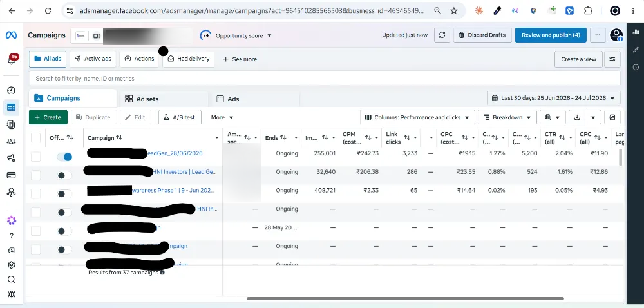Click the Discard Drafts button

pyautogui.click(x=482, y=35)
